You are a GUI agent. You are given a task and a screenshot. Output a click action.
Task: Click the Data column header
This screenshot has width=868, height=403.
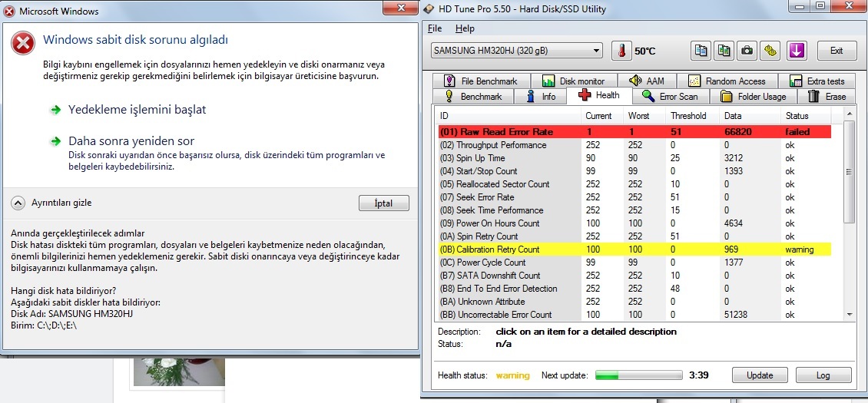pyautogui.click(x=750, y=116)
